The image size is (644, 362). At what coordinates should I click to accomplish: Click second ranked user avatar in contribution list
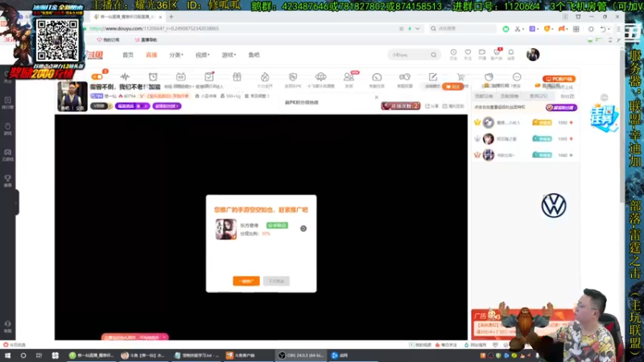tap(489, 138)
